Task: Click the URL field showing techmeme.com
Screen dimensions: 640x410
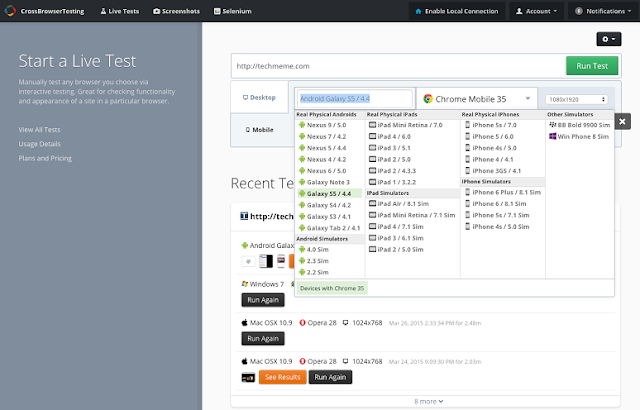Action: point(398,66)
